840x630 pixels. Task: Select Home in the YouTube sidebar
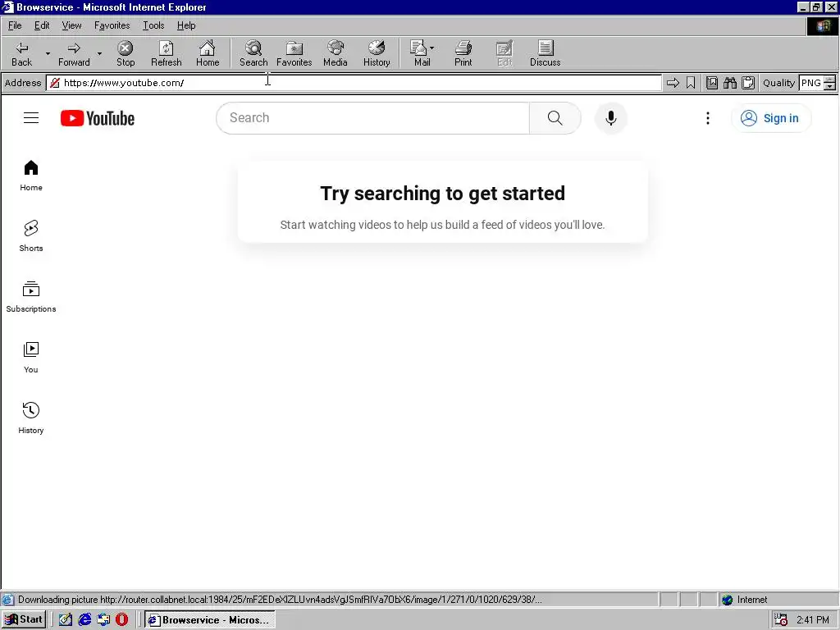[31, 176]
